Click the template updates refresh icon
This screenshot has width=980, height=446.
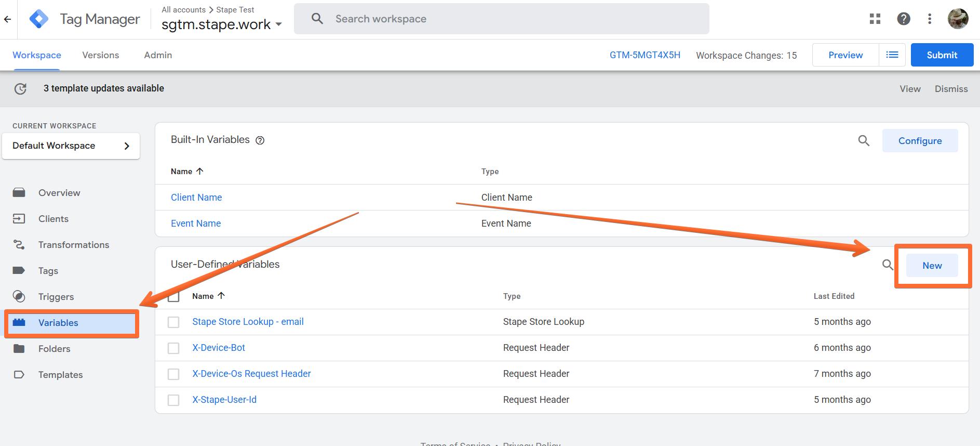pos(20,89)
